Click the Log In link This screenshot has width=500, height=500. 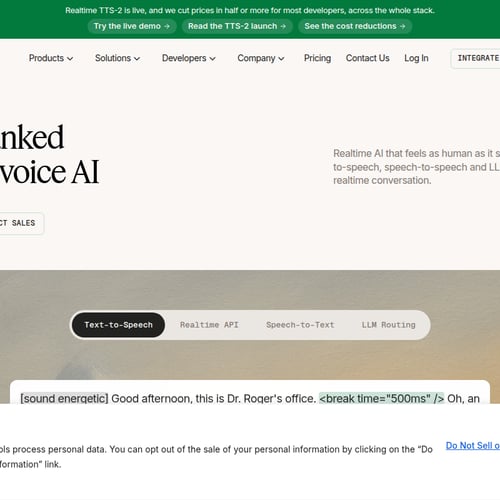416,58
